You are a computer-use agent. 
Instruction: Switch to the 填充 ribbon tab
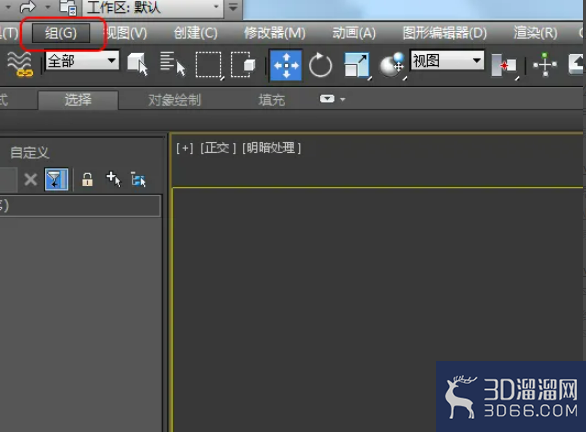(272, 100)
